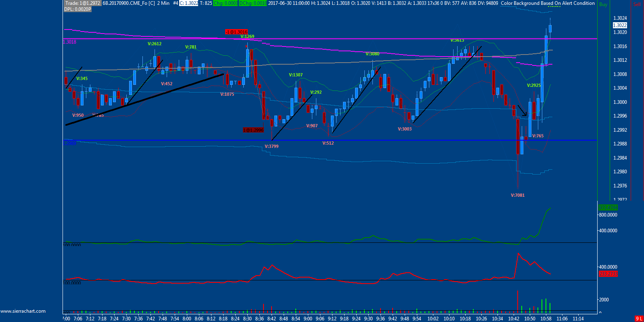Click the V:345 volume label
The height and width of the screenshot is (322, 644).
(x=82, y=78)
